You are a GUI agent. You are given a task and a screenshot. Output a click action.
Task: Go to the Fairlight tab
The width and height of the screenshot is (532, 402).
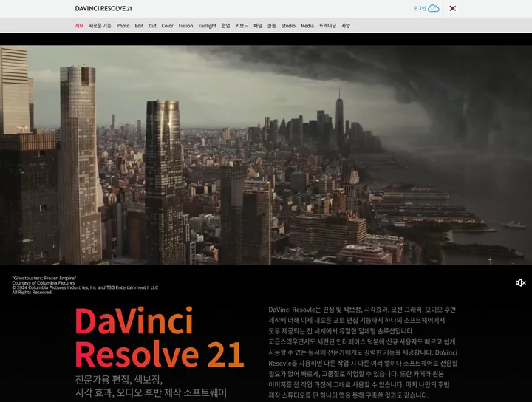207,26
